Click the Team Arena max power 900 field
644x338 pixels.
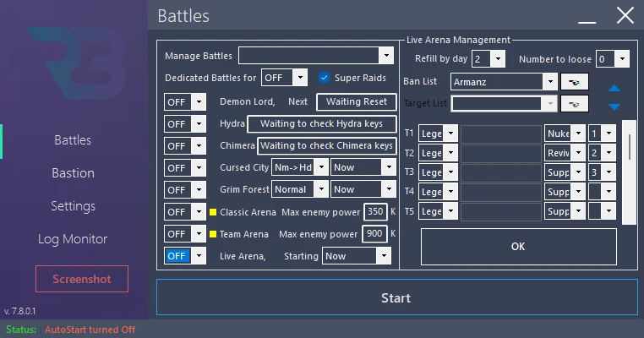(x=374, y=234)
